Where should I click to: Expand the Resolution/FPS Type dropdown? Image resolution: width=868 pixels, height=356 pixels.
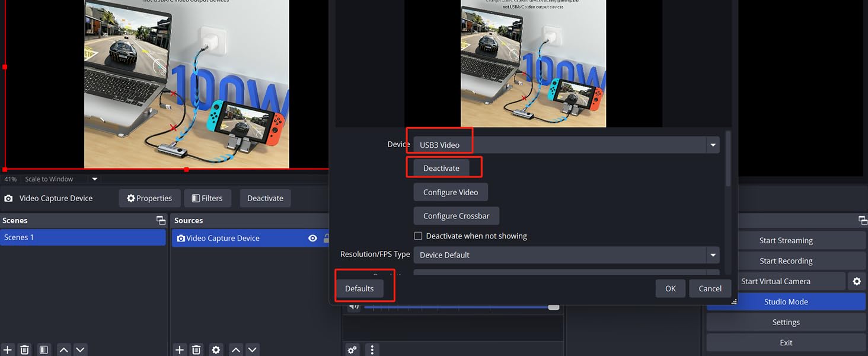[566, 255]
